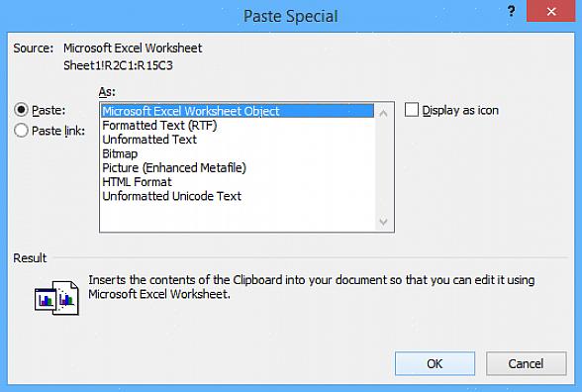Click the list scroll down arrow
The height and width of the screenshot is (392, 582).
383,222
